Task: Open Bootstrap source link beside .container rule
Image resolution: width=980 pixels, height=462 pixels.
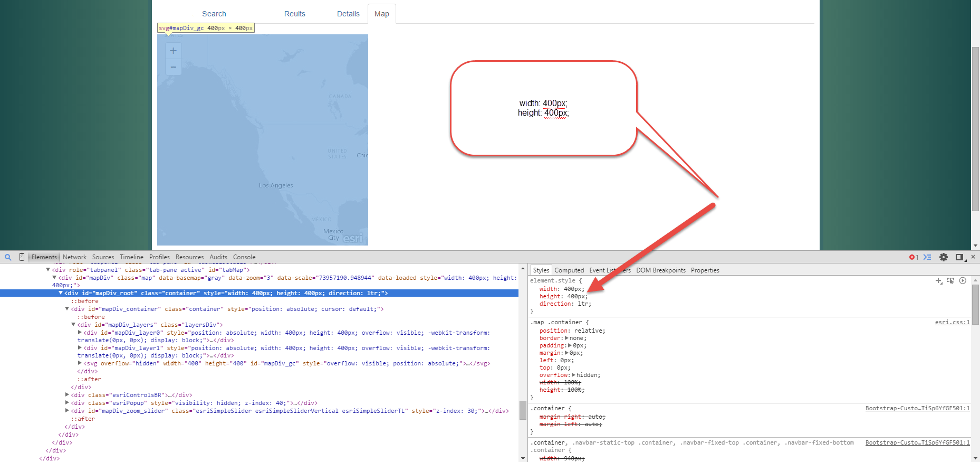Action: point(917,409)
